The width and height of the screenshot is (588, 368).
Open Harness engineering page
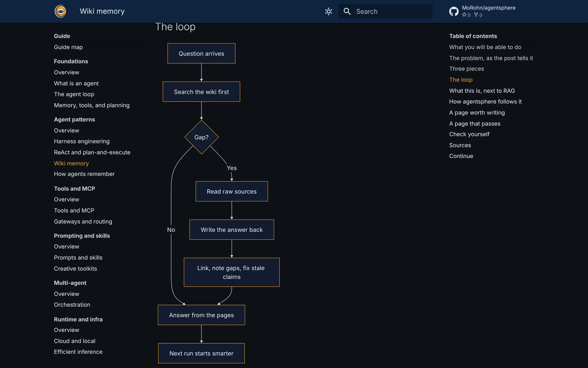tap(82, 141)
